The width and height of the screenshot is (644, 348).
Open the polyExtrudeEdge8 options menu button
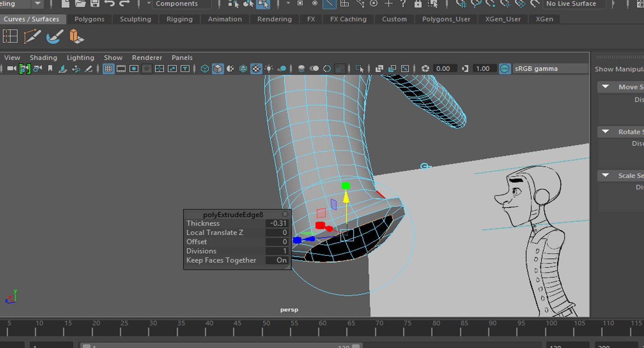(x=285, y=214)
